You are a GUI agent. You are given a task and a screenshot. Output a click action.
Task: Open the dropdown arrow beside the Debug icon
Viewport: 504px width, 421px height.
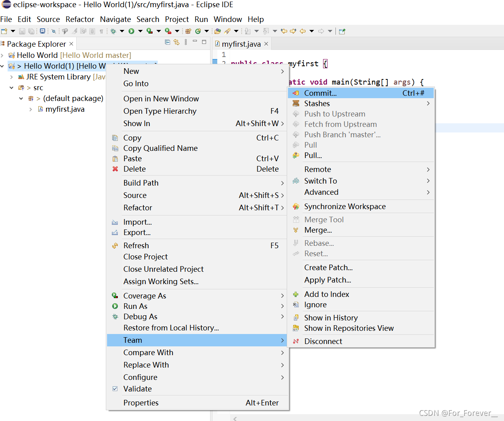tap(122, 31)
